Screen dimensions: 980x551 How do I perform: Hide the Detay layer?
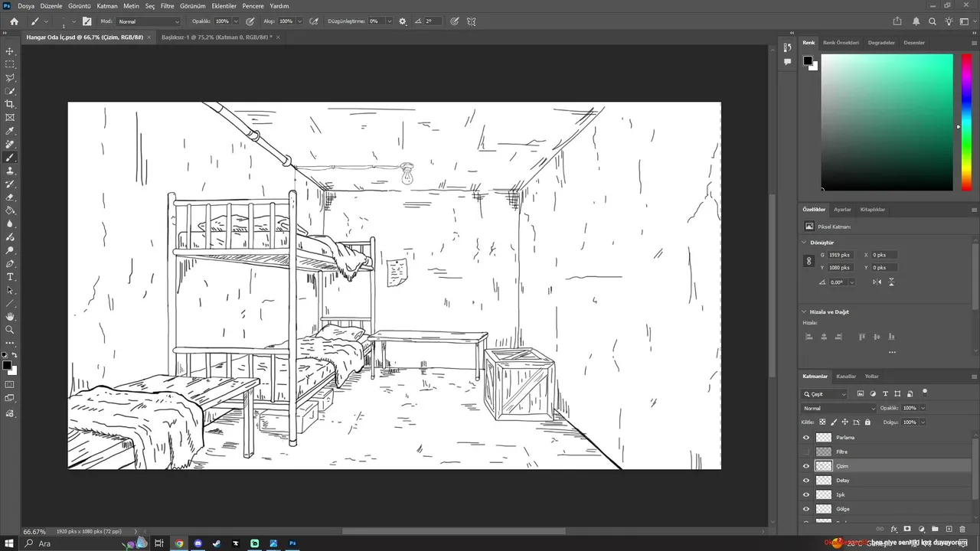805,481
